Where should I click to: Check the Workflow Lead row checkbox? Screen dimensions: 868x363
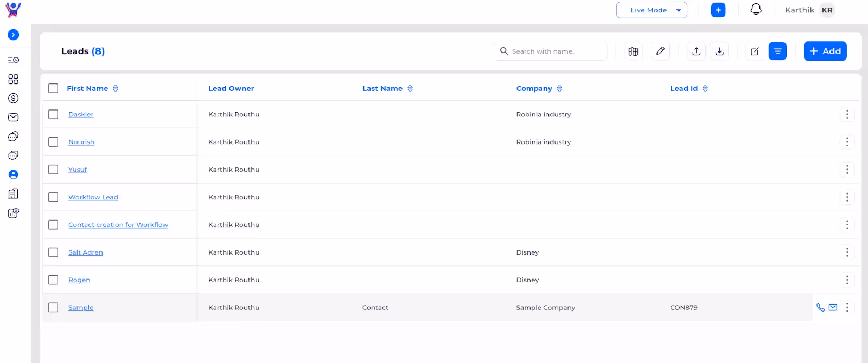click(x=53, y=197)
